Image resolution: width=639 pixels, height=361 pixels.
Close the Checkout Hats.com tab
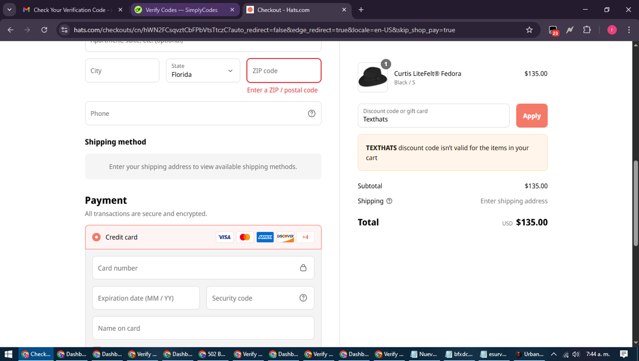344,10
